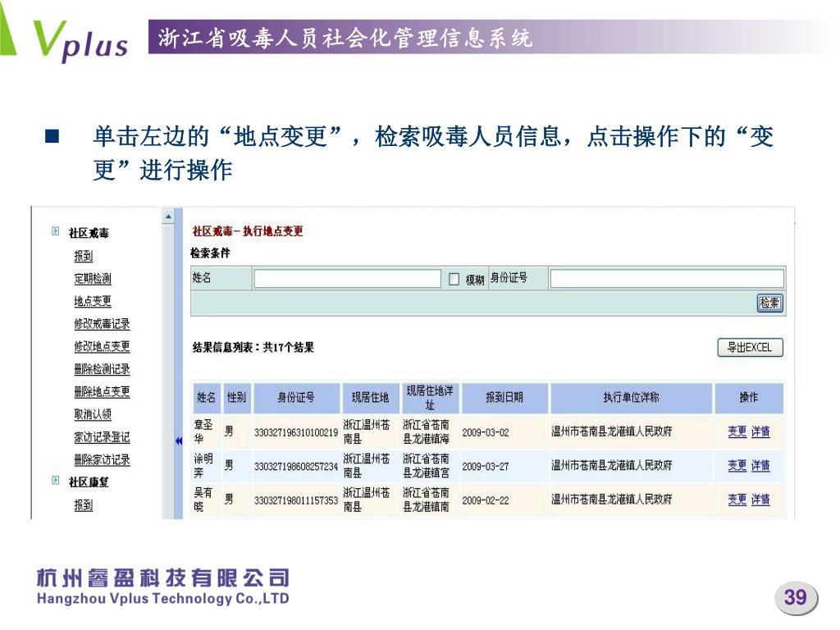Focus the 姓名 search input field

tap(347, 279)
